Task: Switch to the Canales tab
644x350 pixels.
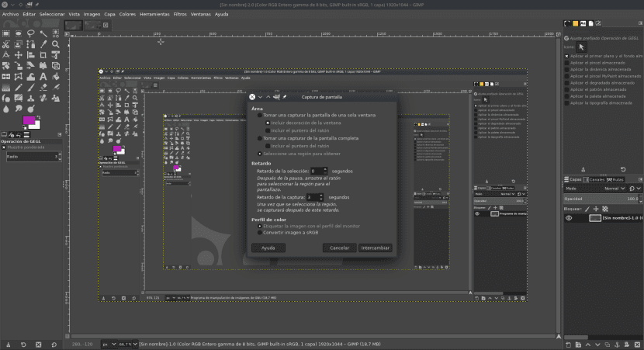Action: [x=596, y=179]
